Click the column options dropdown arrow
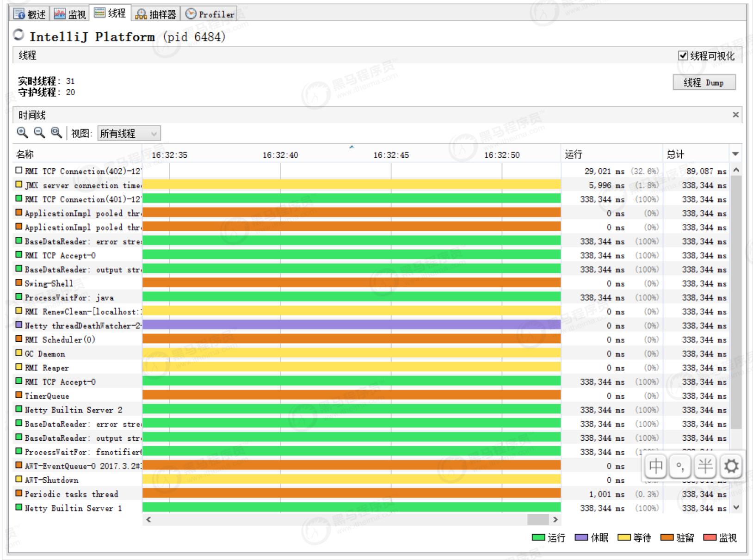The image size is (753, 560). pos(736,154)
